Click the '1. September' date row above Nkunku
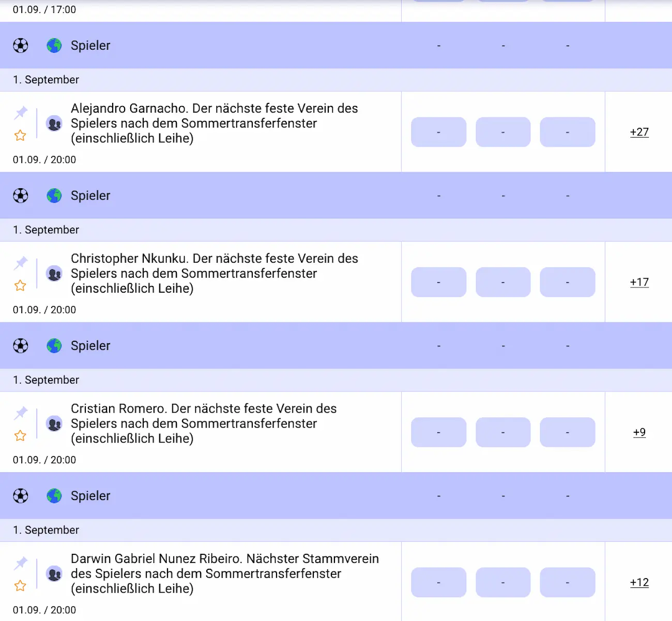Viewport: 672px width, 621px height. (x=336, y=230)
